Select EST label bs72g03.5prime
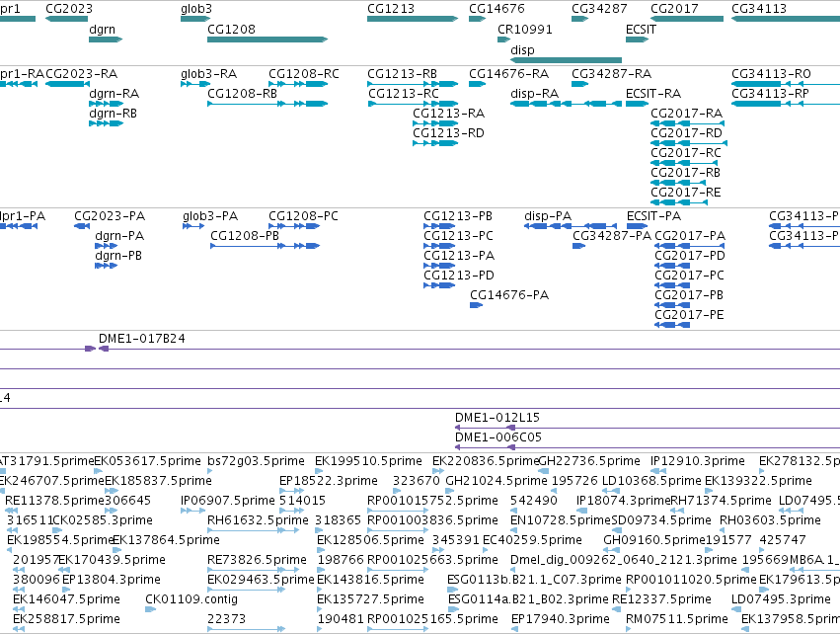 256,461
